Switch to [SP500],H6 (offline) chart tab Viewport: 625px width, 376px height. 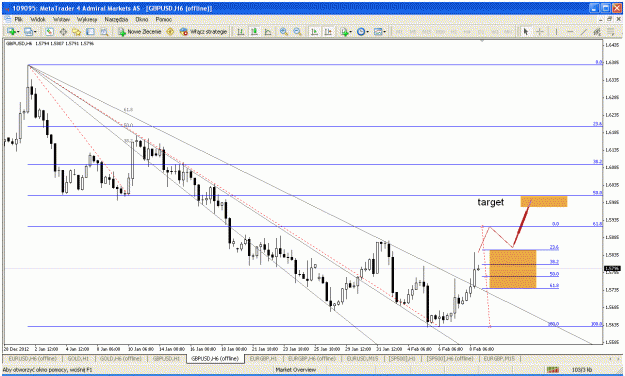click(x=450, y=359)
